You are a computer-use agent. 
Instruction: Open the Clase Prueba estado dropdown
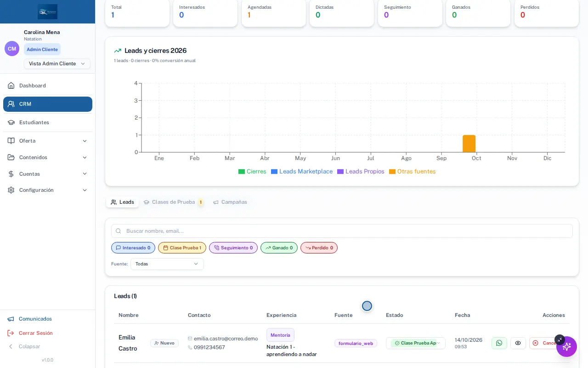(x=416, y=343)
